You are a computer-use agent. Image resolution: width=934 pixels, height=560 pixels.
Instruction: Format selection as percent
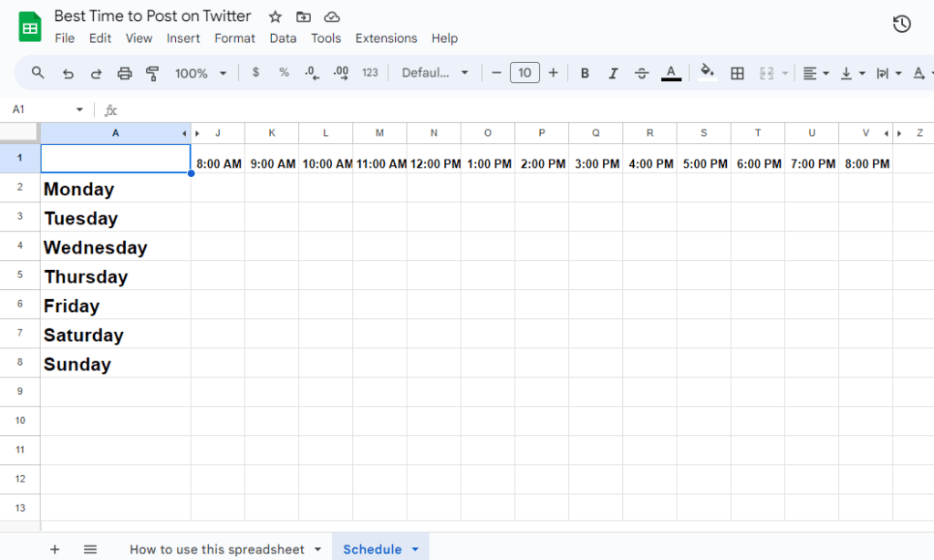(x=284, y=72)
